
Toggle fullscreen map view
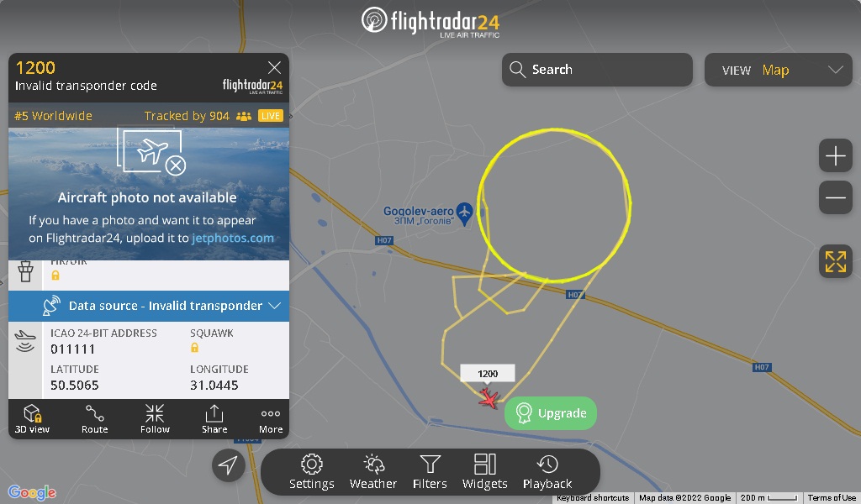click(835, 261)
